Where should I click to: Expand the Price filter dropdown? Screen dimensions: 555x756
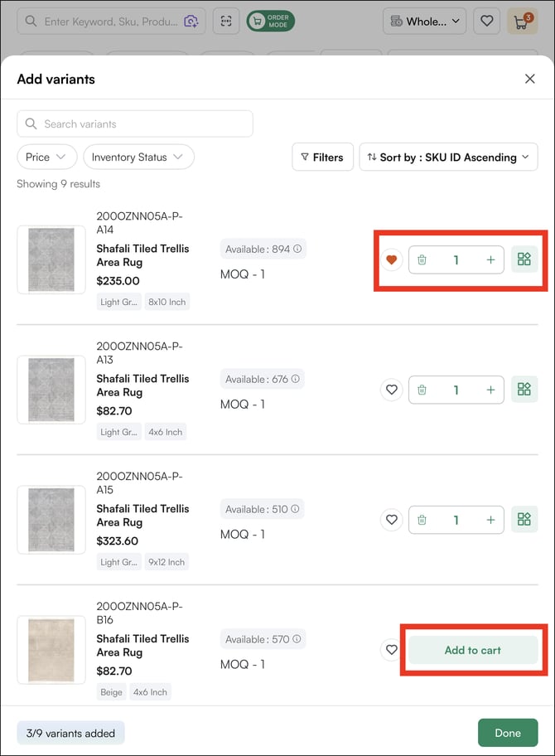coord(46,157)
